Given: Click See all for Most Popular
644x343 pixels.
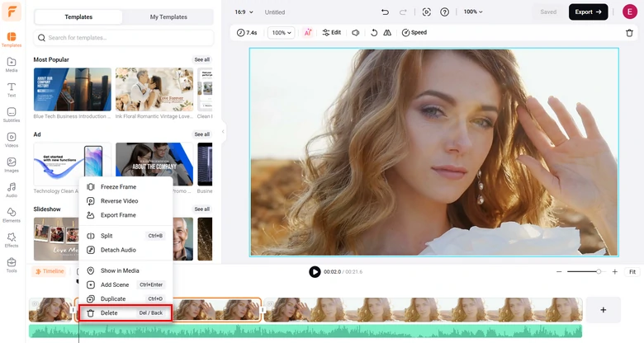Looking at the screenshot, I should pyautogui.click(x=201, y=59).
